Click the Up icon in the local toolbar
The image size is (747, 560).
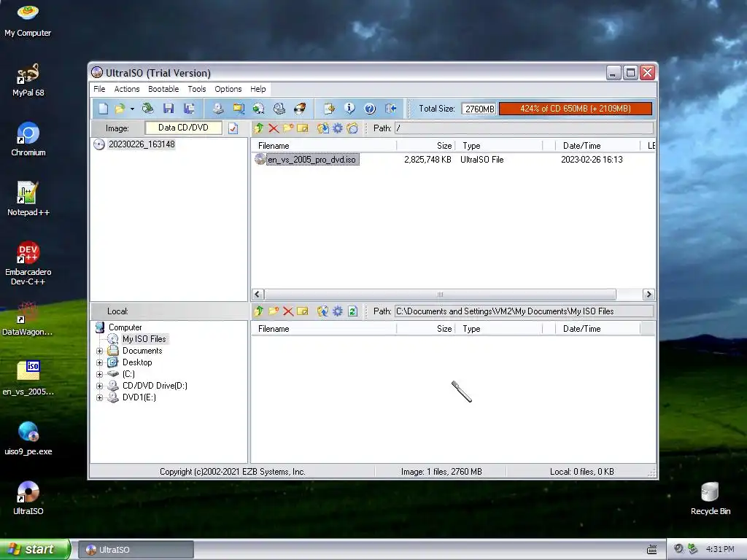point(259,311)
